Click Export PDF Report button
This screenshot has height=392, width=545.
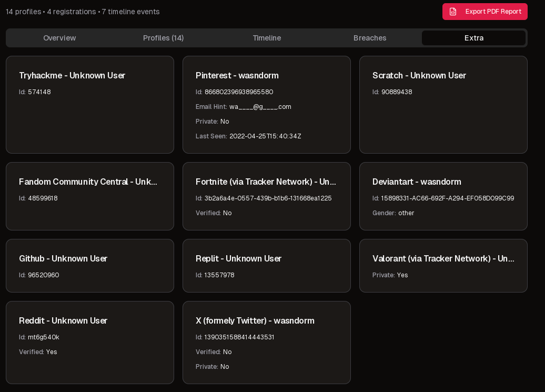[485, 12]
